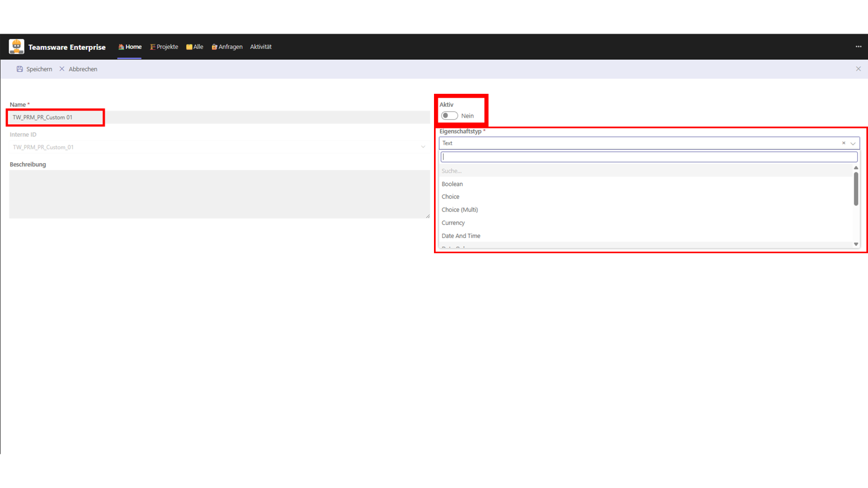The image size is (868, 488).
Task: Switch to the Projekte tab
Action: pos(164,47)
